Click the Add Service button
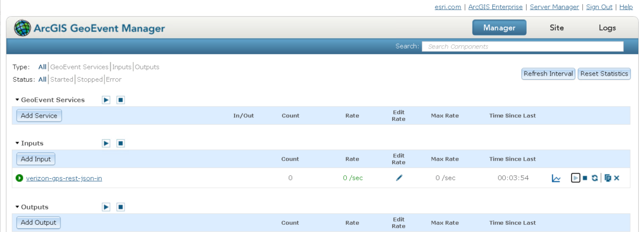The width and height of the screenshot is (644, 232). pyautogui.click(x=39, y=115)
